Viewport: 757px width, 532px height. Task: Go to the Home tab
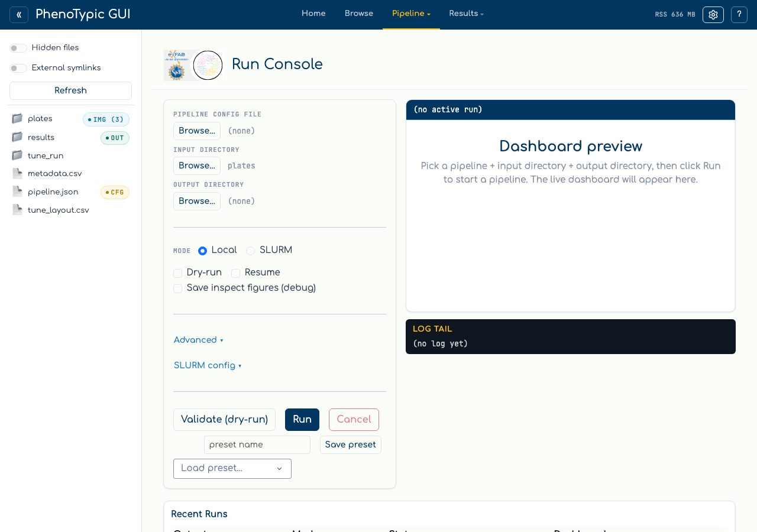[x=313, y=14]
